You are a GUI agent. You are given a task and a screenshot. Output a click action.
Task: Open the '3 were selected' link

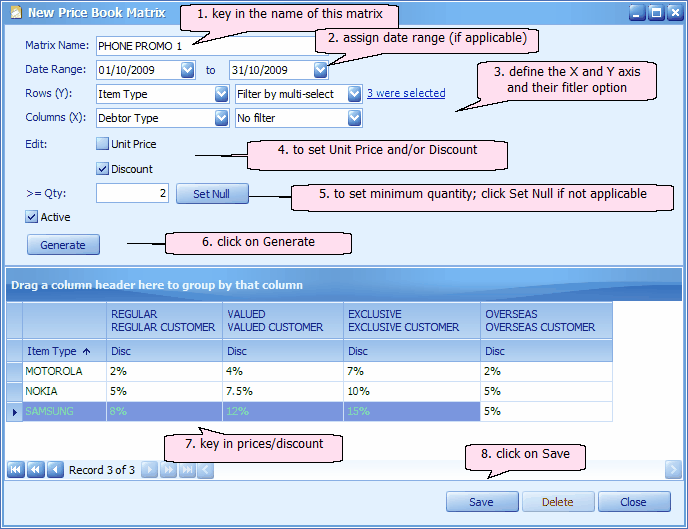click(x=405, y=94)
